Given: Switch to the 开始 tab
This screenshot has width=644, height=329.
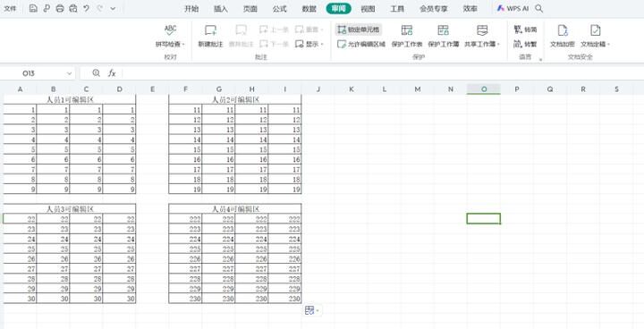Looking at the screenshot, I should (x=191, y=9).
